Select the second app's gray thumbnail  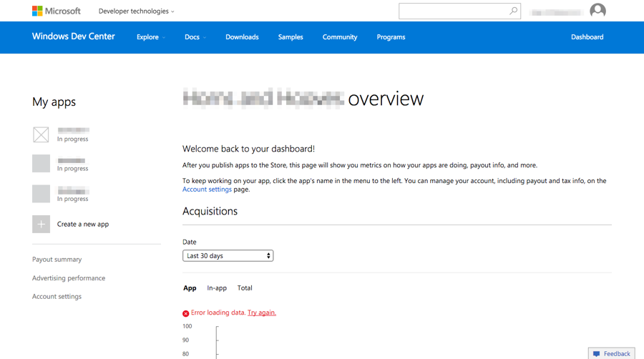click(41, 164)
